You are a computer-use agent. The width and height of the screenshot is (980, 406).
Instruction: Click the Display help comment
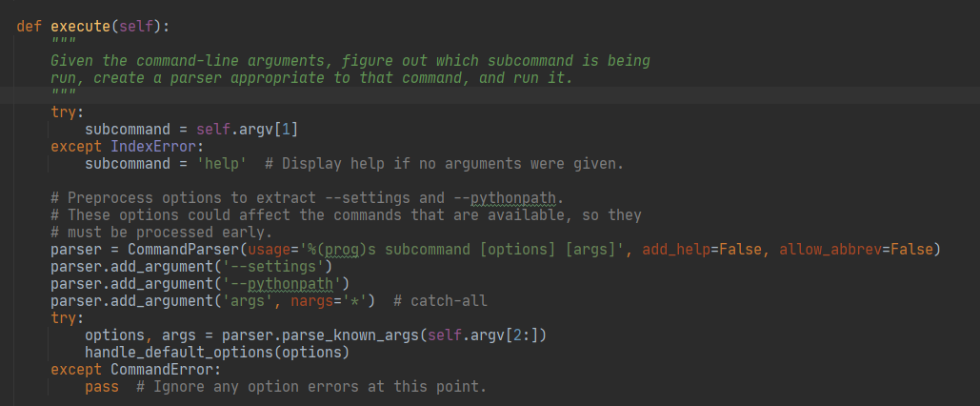(444, 163)
